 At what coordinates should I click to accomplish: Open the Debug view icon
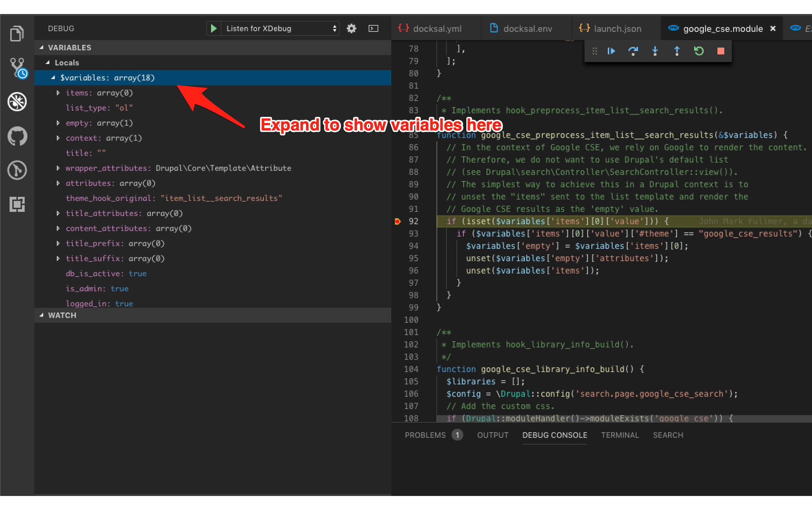point(17,102)
